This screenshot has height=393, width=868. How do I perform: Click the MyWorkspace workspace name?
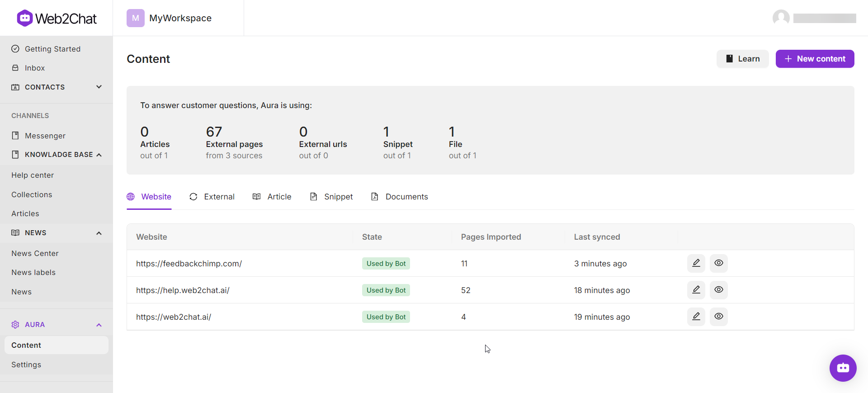180,18
